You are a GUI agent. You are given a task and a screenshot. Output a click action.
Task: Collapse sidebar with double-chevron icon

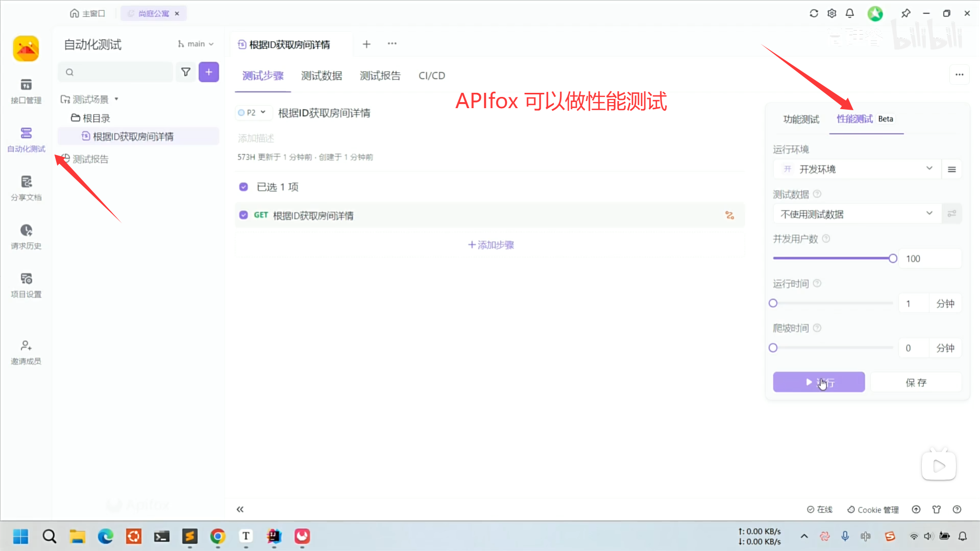point(240,509)
